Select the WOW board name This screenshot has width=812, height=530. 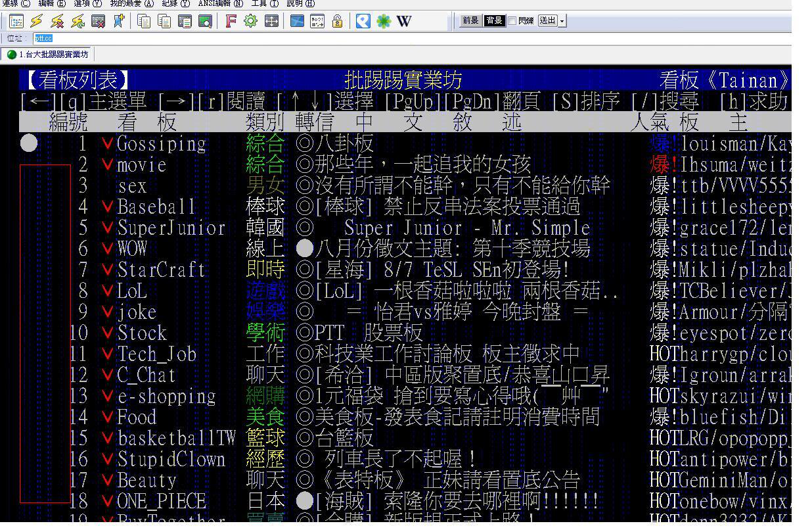click(x=132, y=249)
